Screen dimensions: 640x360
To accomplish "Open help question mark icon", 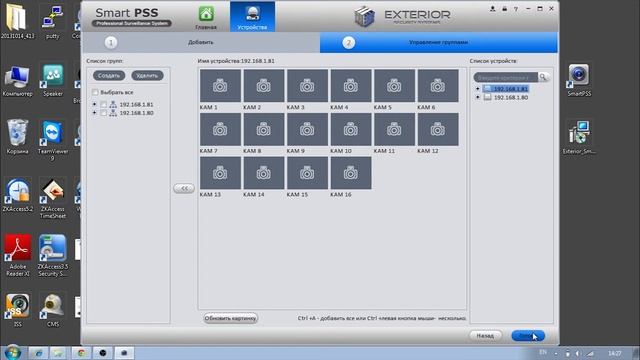I will (x=516, y=9).
